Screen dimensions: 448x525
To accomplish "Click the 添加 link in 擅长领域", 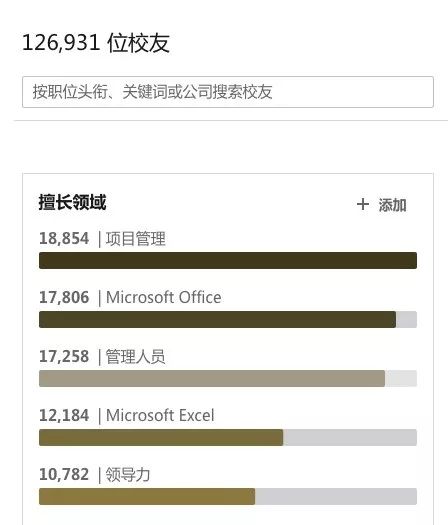I will tap(392, 205).
